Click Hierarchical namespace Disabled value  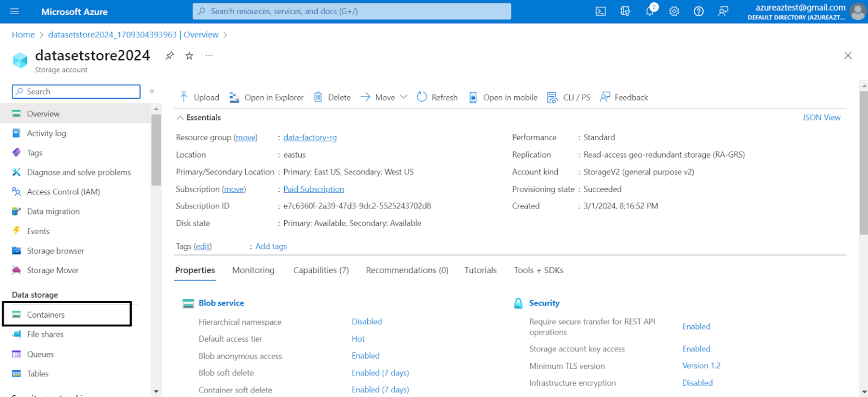pyautogui.click(x=367, y=322)
